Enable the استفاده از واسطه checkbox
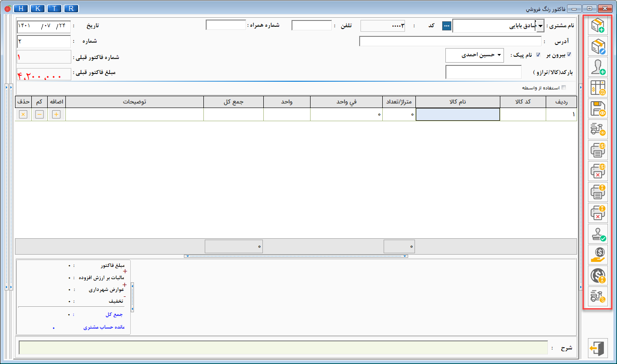617x364 pixels. (564, 88)
